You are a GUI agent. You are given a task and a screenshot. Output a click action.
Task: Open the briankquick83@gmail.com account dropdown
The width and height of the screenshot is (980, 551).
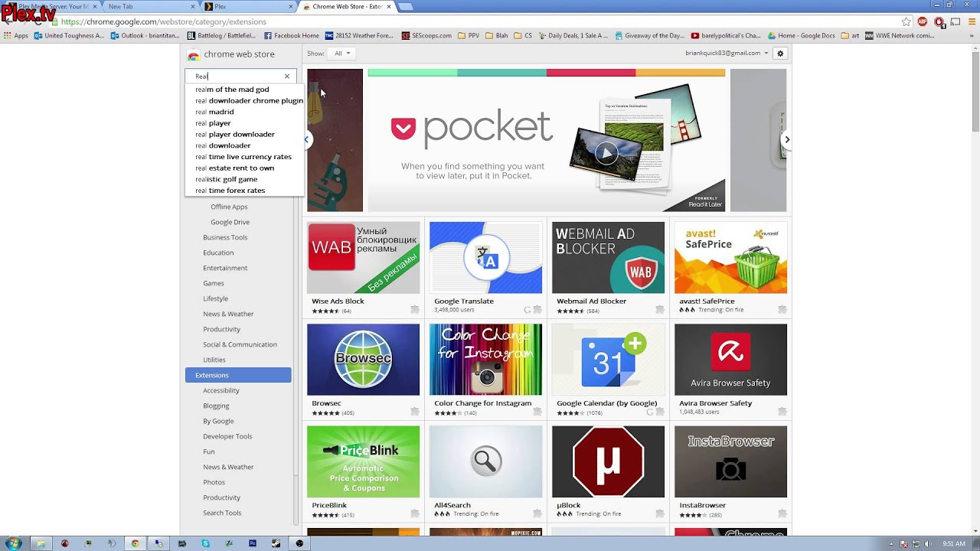click(727, 54)
